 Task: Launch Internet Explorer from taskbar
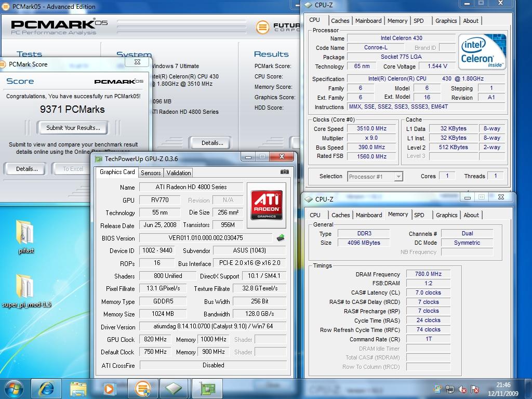point(46,389)
